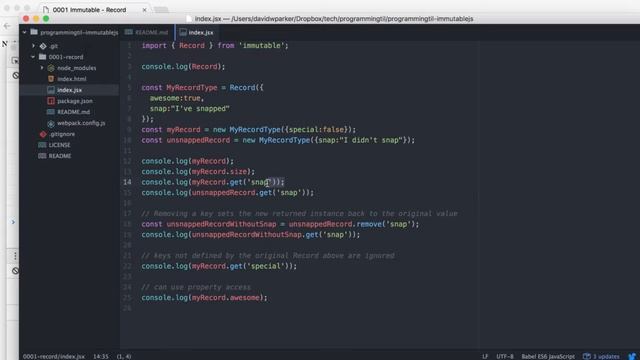Click the 0001-record/index.jsx path in status bar
The width and height of the screenshot is (640, 360).
53,356
